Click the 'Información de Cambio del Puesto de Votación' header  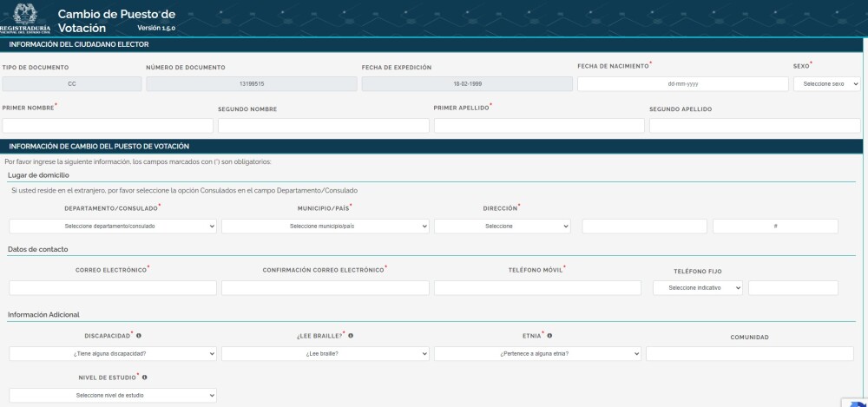(x=99, y=147)
